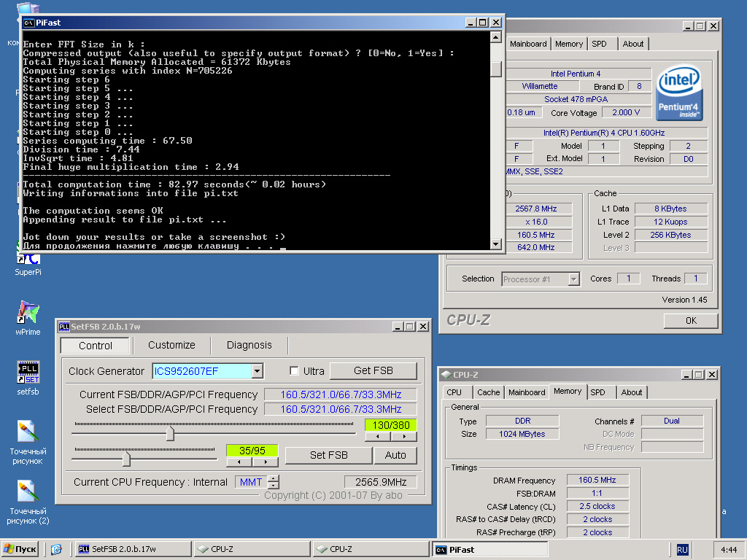This screenshot has width=747, height=560.
Task: Click the lower slider thumb at 35/95
Action: [x=126, y=459]
